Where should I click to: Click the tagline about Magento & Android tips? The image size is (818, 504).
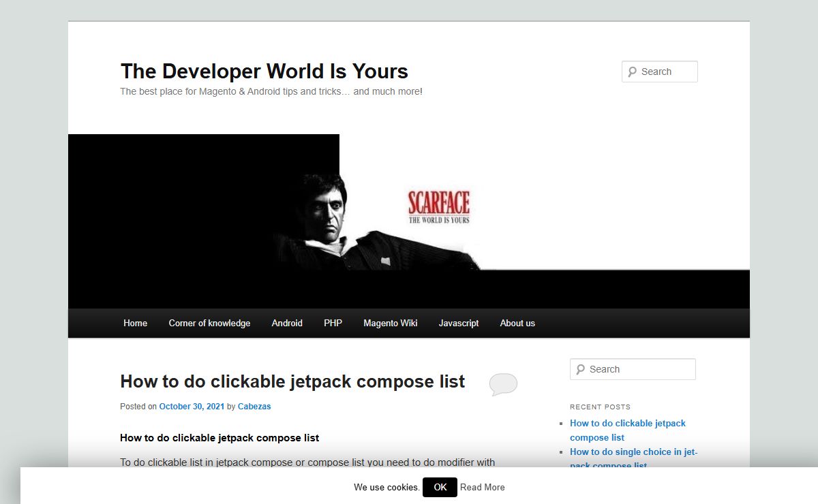pyautogui.click(x=271, y=91)
